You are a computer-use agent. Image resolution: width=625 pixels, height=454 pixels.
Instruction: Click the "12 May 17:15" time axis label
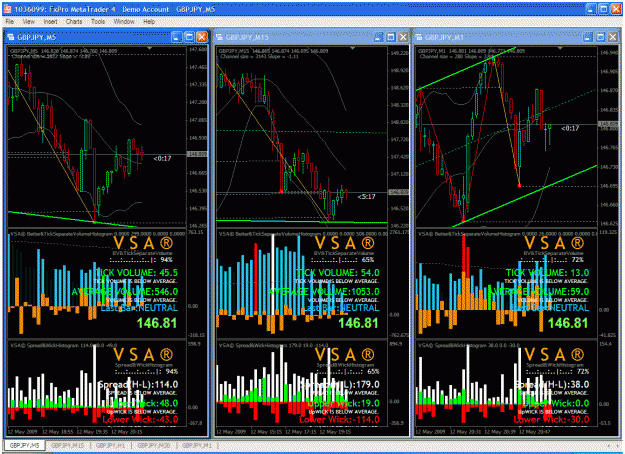coord(301,432)
